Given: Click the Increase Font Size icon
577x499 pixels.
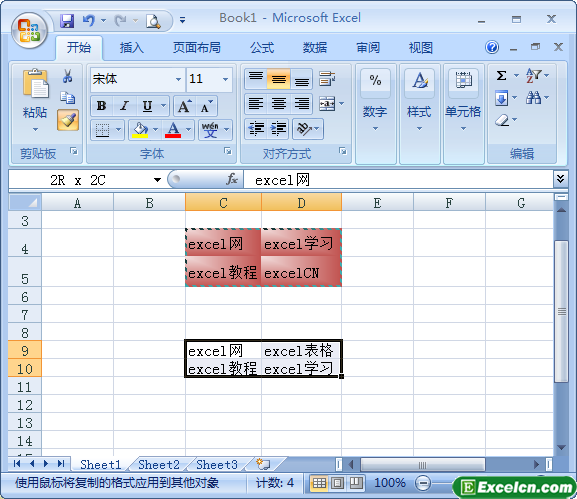Looking at the screenshot, I should (185, 106).
